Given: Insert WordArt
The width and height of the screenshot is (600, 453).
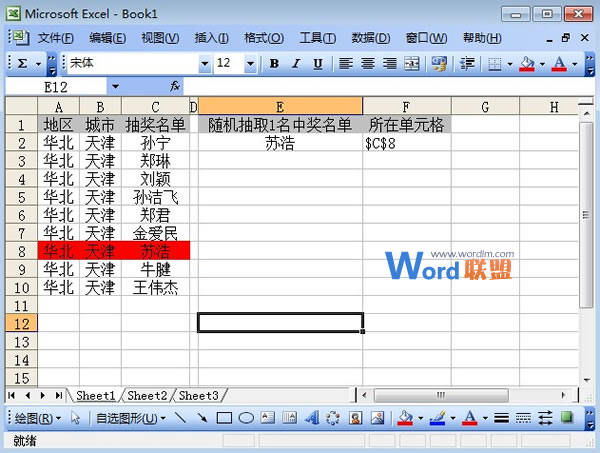Looking at the screenshot, I should coord(312,417).
